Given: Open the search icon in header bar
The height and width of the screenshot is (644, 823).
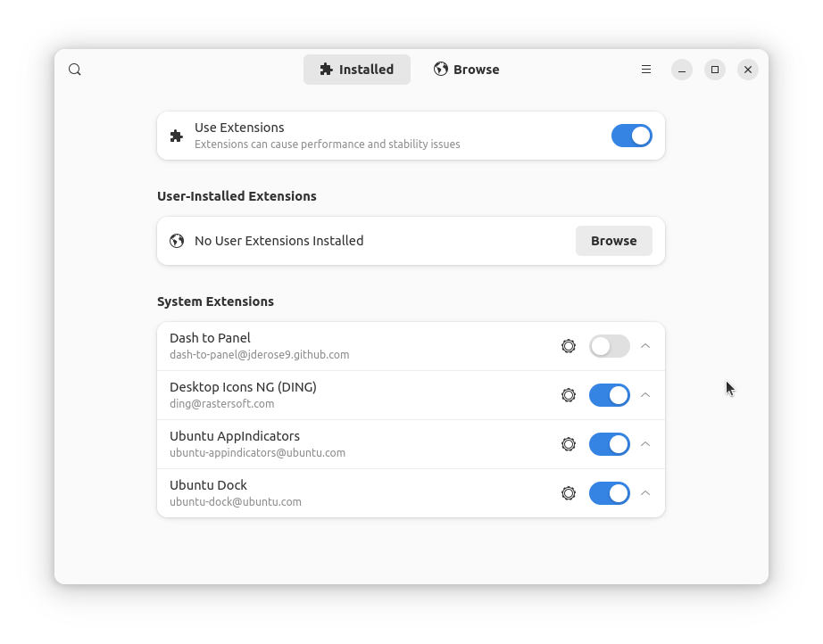Looking at the screenshot, I should click(74, 70).
